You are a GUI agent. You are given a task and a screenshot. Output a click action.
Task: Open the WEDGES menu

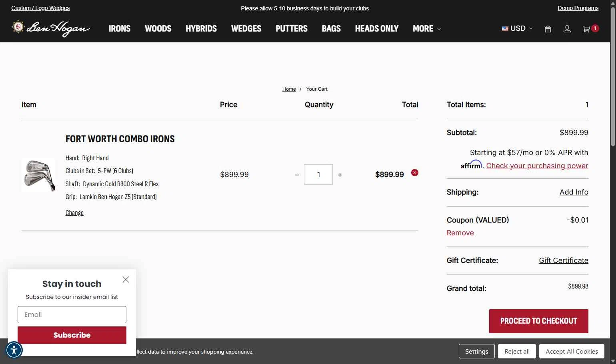tap(246, 28)
